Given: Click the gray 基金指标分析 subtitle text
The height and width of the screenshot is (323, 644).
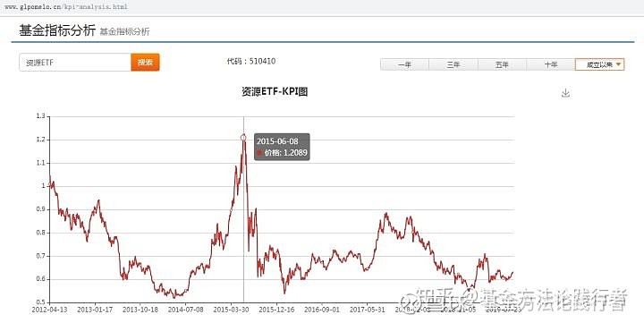Looking at the screenshot, I should pos(125,31).
